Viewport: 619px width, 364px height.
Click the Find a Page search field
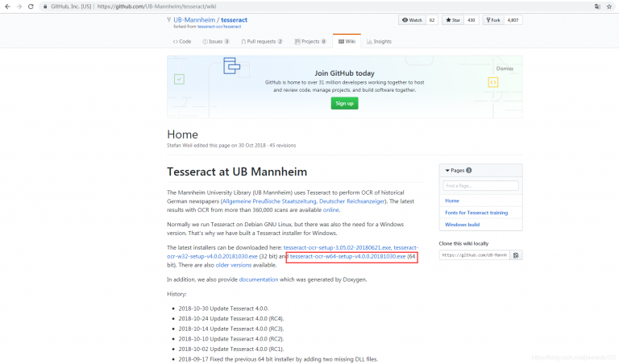click(x=480, y=186)
